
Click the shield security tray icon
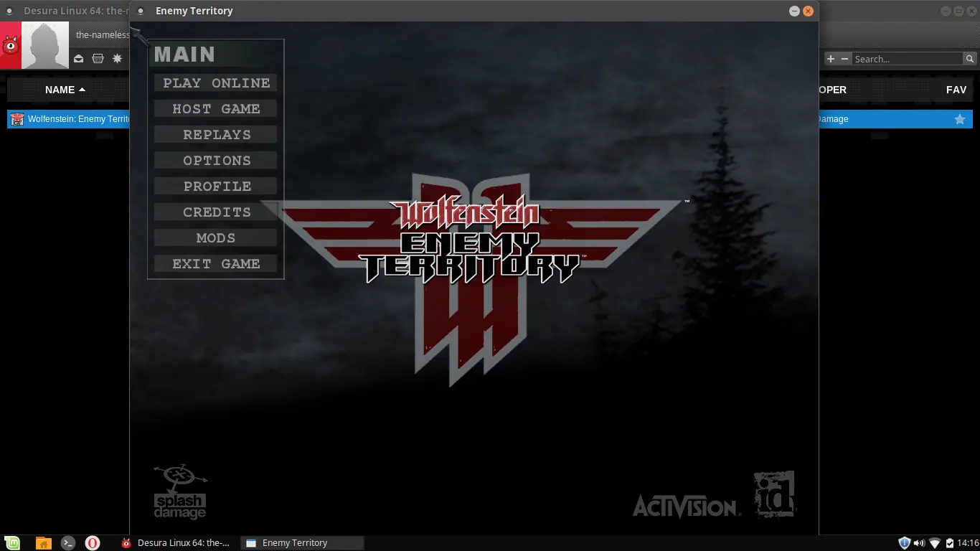click(x=905, y=543)
